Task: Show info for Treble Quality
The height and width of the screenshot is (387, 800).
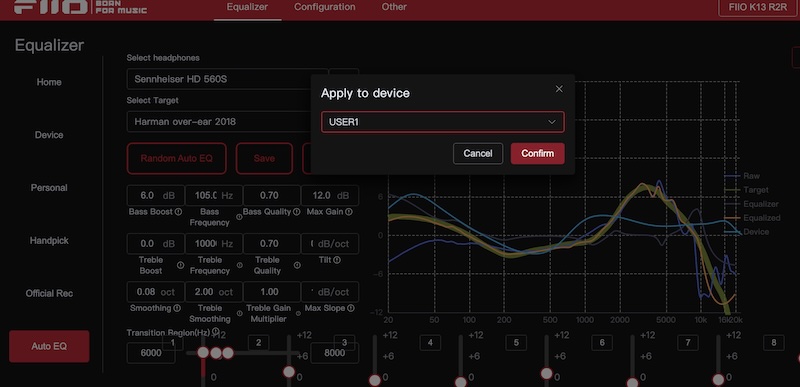Action: (x=297, y=265)
